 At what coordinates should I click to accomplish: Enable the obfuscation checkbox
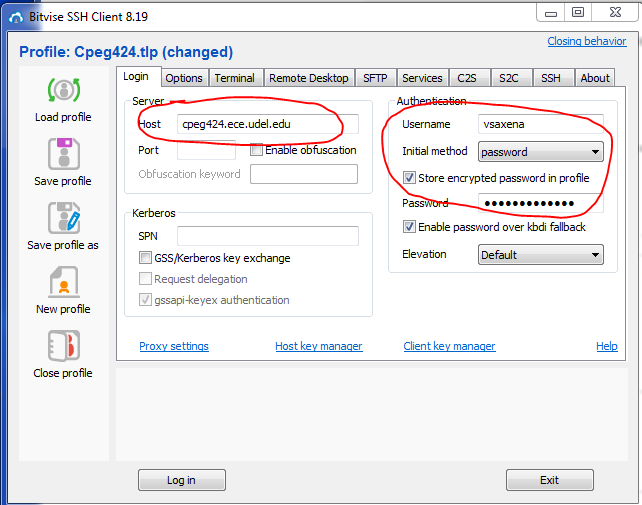click(x=257, y=150)
